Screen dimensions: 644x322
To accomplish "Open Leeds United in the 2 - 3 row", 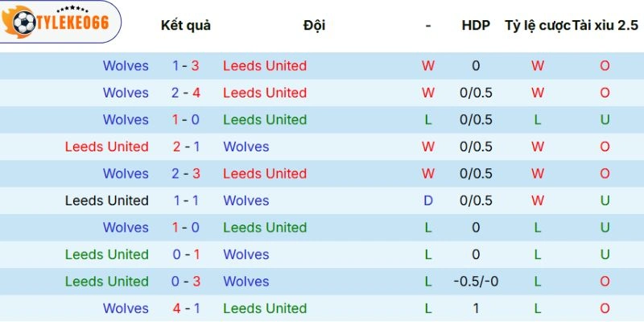I will coord(265,173).
